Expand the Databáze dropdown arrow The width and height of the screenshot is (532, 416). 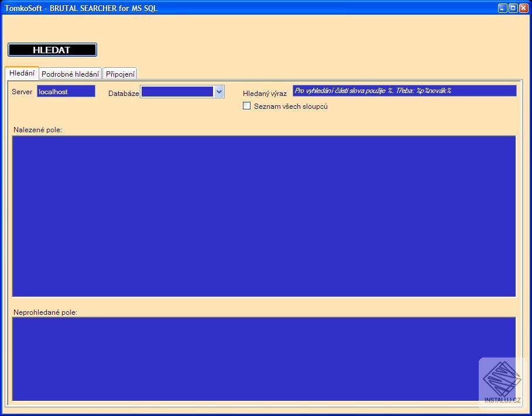click(219, 92)
